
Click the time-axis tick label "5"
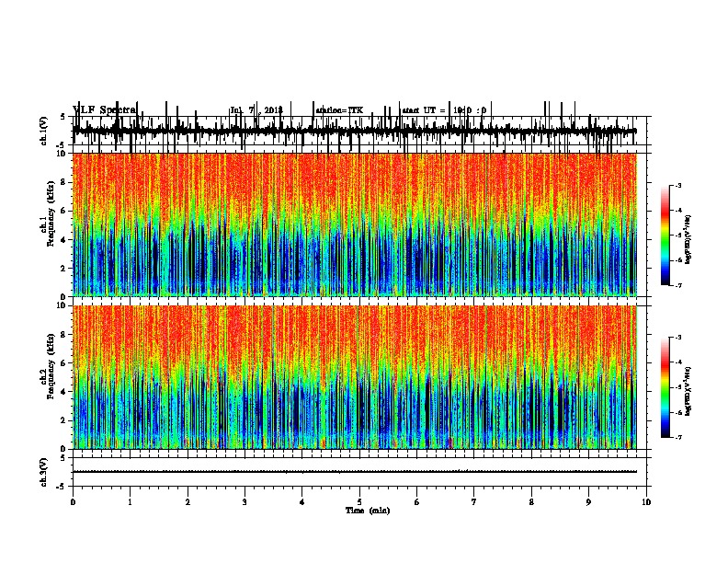pos(359,501)
